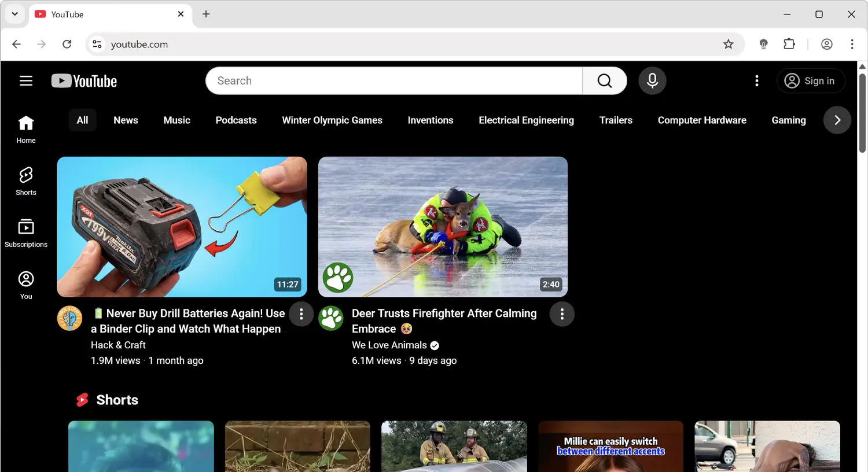This screenshot has width=868, height=472.
Task: Open YouTube settings via three-dot icon
Action: [x=756, y=80]
